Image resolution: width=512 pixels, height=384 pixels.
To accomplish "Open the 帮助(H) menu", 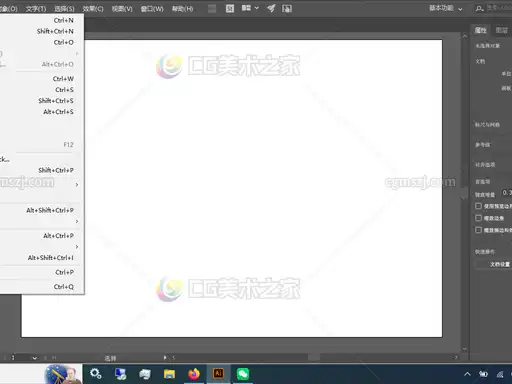I will coord(182,9).
